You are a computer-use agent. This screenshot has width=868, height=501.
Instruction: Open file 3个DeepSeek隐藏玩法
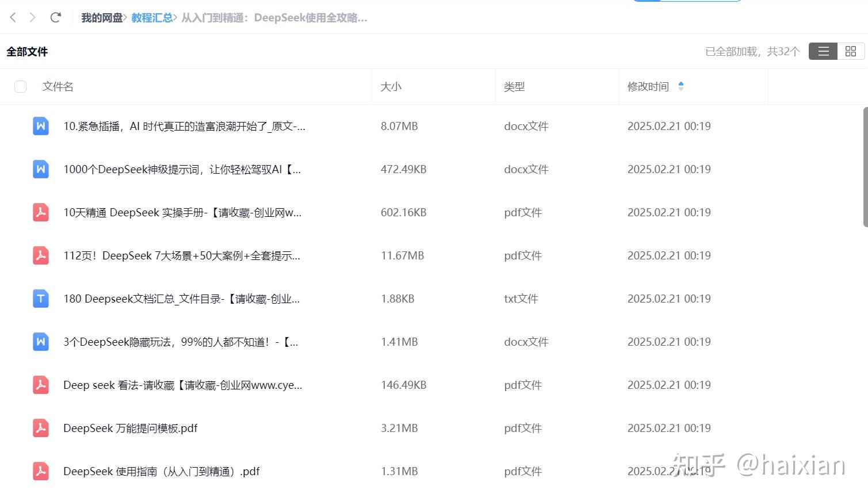(181, 342)
